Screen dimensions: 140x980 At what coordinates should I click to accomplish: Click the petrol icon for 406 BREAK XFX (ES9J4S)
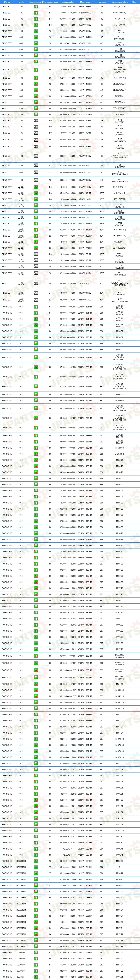[36, 248]
